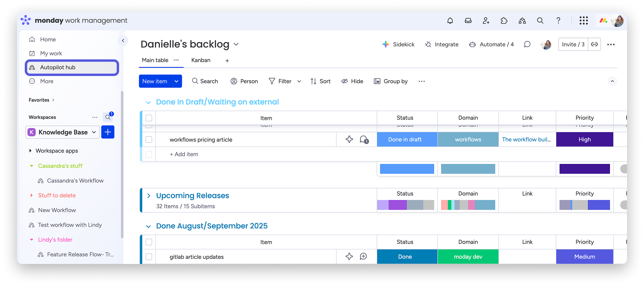The image size is (644, 286).
Task: Open the inbox tray icon
Action: [x=468, y=21]
